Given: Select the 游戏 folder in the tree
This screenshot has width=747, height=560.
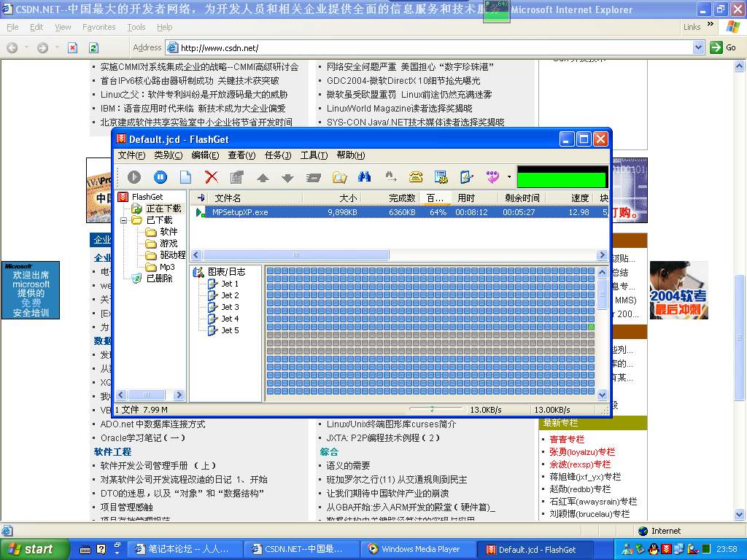Looking at the screenshot, I should (x=169, y=244).
